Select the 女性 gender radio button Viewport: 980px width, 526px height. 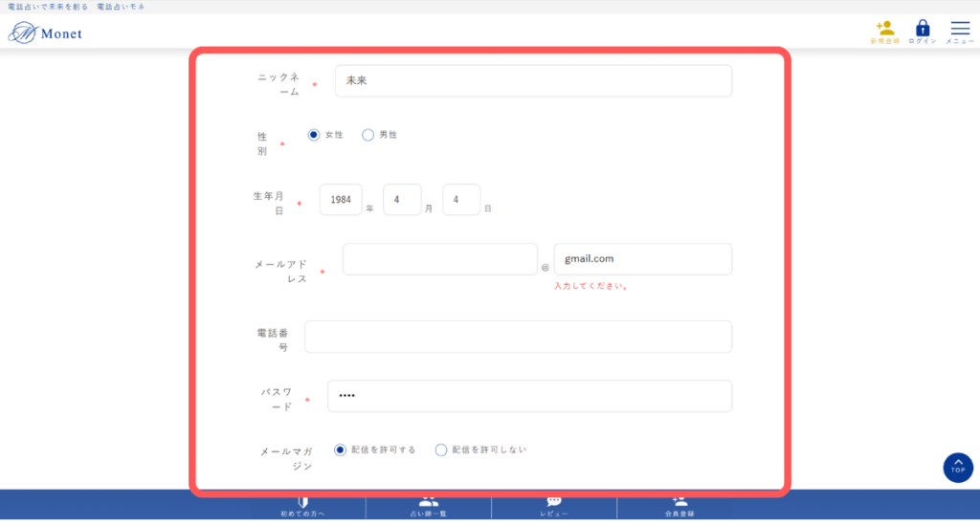point(314,135)
